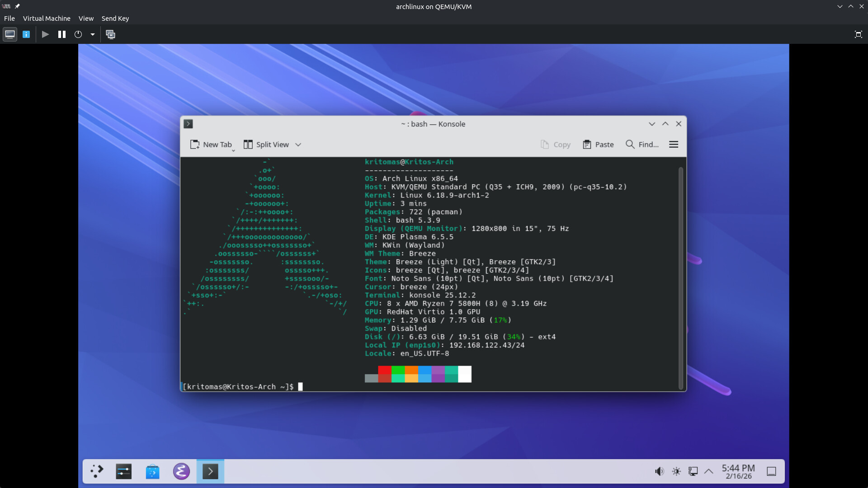
Task: Open Find search in Konsole
Action: click(642, 145)
